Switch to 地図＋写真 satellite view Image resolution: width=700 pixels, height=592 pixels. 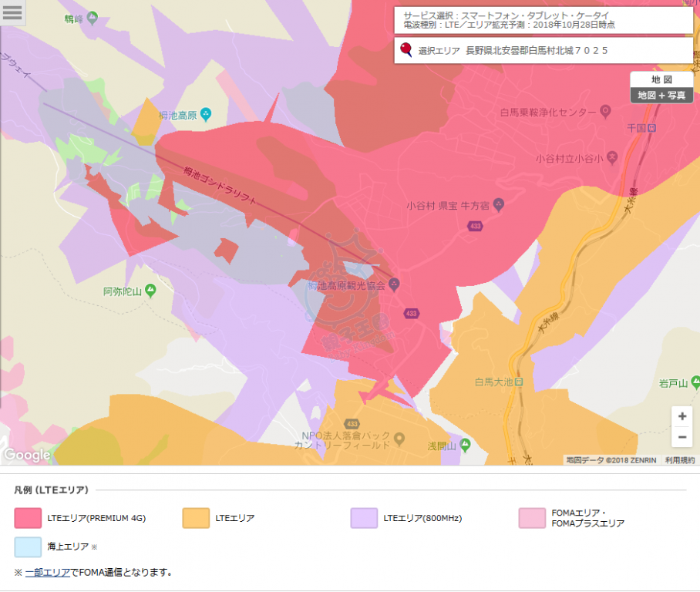661,95
